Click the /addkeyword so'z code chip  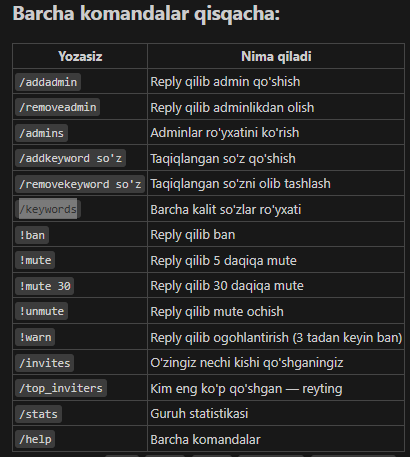70,158
